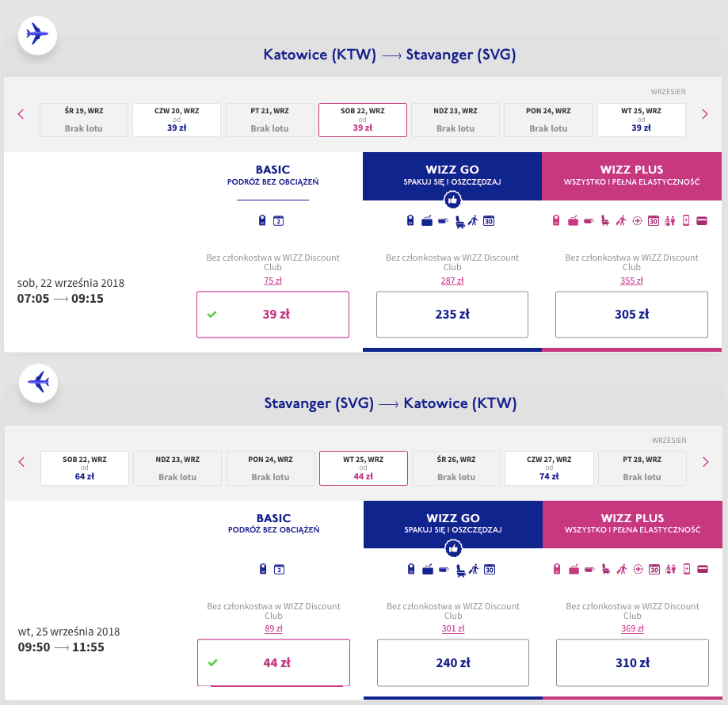Click the outbound WIZZ PLUS carry-on bag icon

(x=556, y=220)
